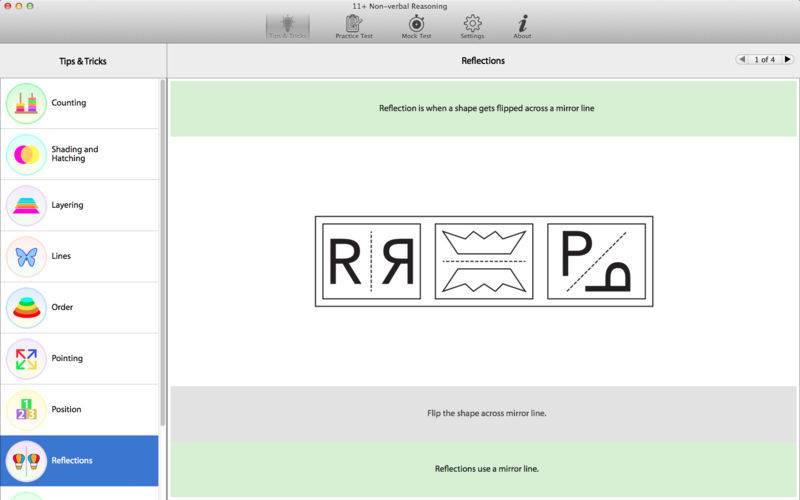This screenshot has height=500, width=800.
Task: Click the crown horizontal reflection example
Action: [x=484, y=261]
